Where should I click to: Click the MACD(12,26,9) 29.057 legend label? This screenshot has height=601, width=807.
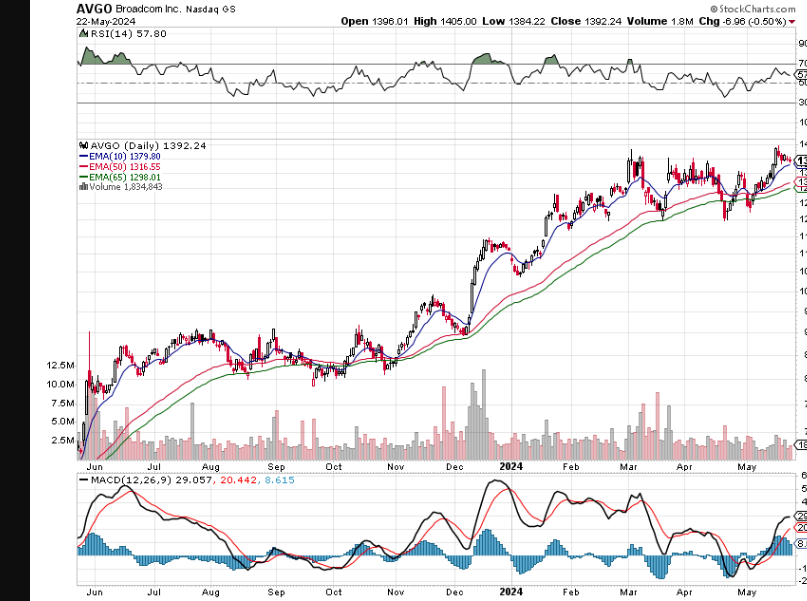(x=151, y=480)
